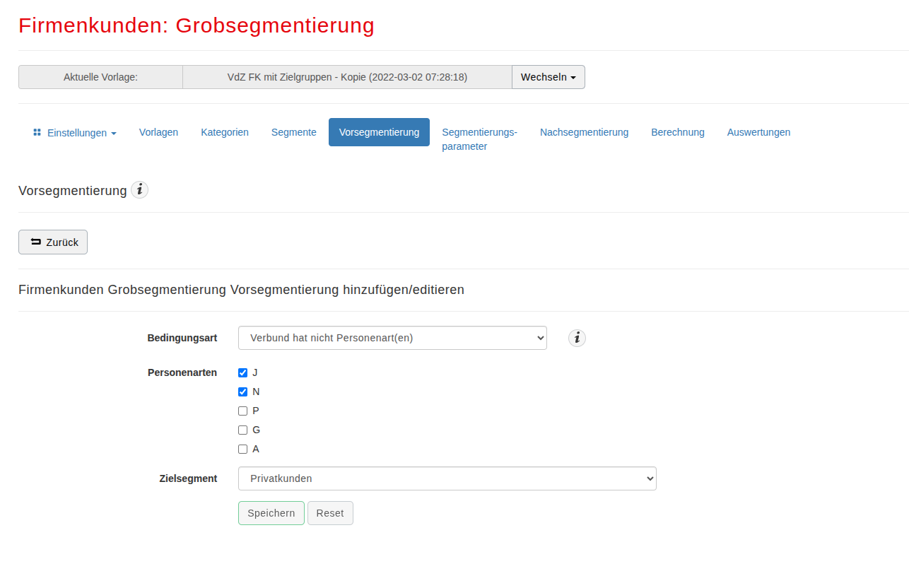
Task: Click the info icon next to Bedingungsart dropdown
Action: coord(577,339)
